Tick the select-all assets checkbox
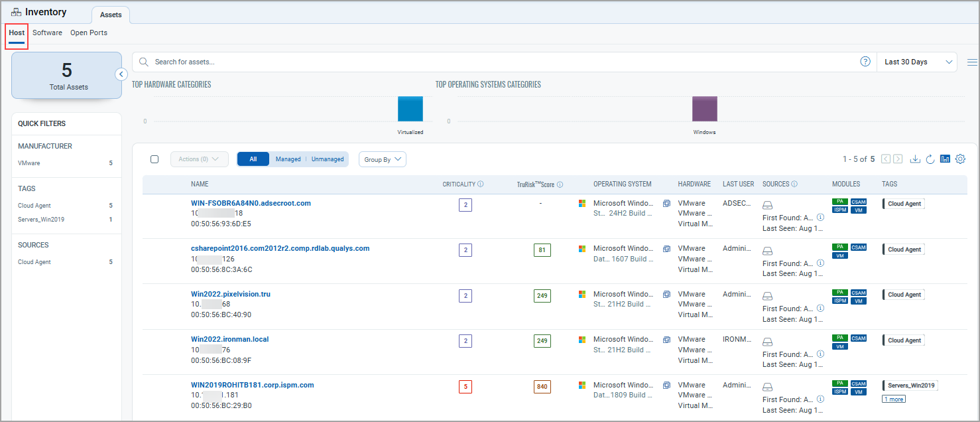Image resolution: width=980 pixels, height=422 pixels. (x=154, y=159)
